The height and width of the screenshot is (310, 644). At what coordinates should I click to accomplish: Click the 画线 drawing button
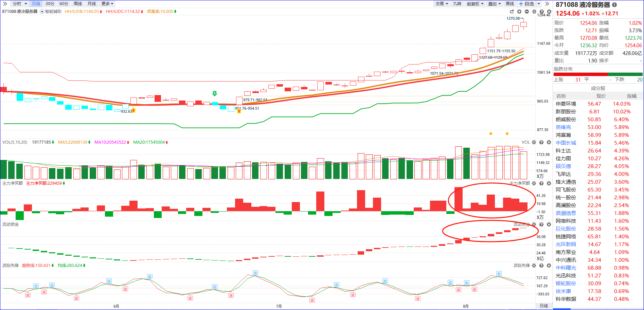(x=510, y=4)
